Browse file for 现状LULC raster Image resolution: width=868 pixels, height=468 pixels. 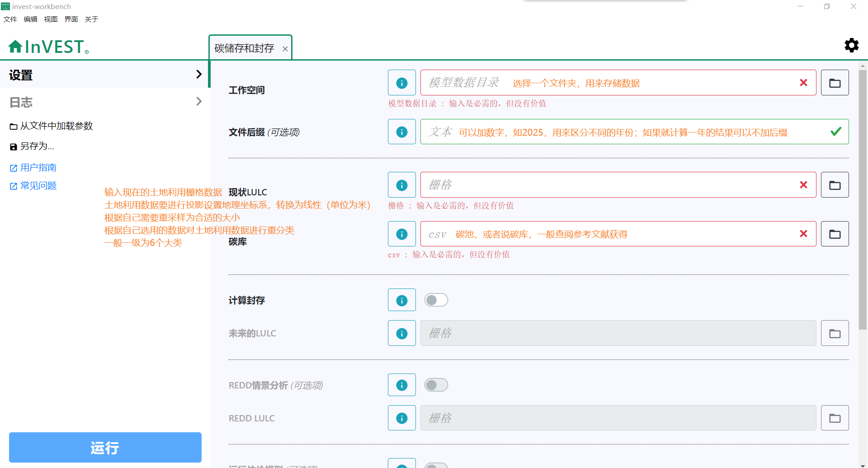[835, 185]
